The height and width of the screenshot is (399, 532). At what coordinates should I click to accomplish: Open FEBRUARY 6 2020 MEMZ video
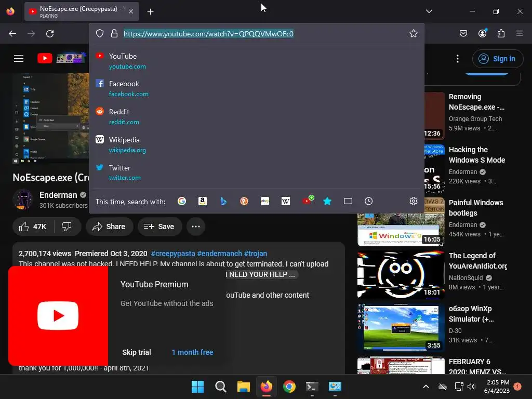(477, 366)
